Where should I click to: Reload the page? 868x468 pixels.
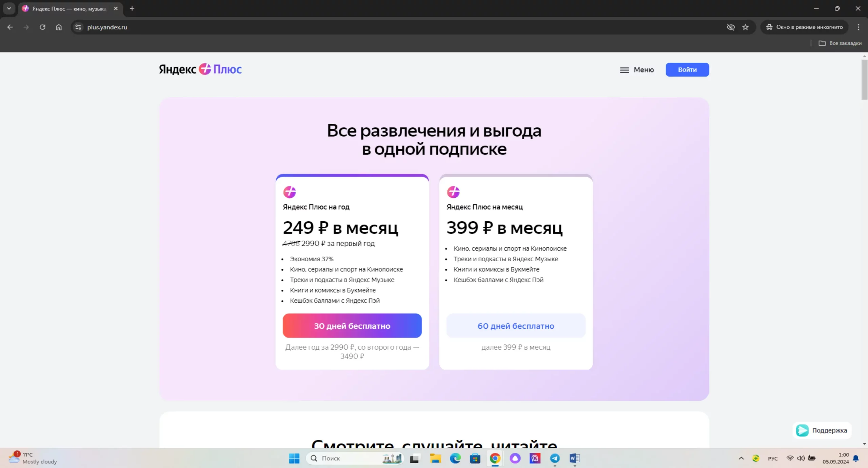[42, 27]
